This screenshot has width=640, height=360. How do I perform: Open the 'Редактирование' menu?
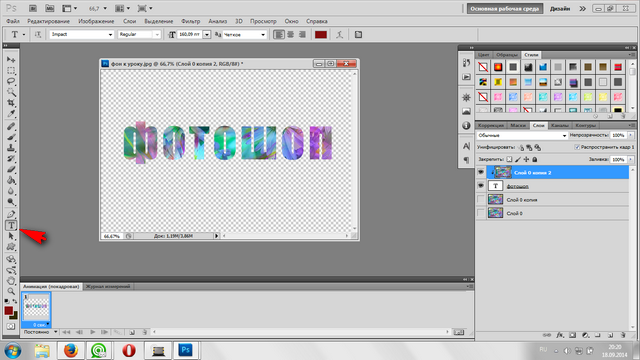(x=48, y=21)
